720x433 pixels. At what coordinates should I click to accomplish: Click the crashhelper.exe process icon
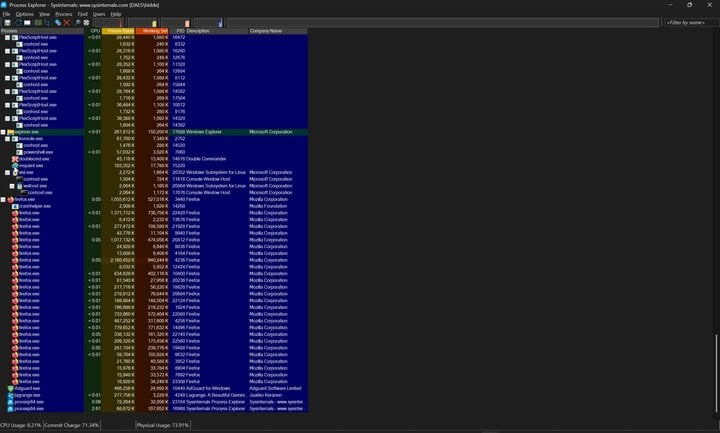pyautogui.click(x=15, y=206)
